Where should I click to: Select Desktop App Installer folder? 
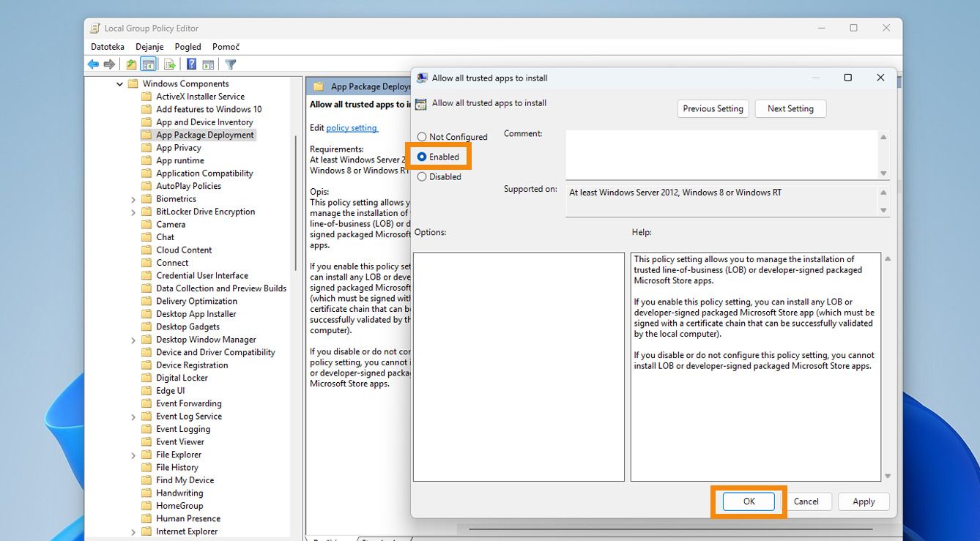[x=196, y=314]
